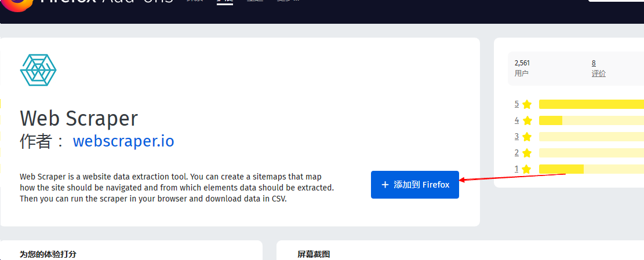Screen dimensions: 644x260
Task: Click the 3-star rating bar
Action: tap(591, 137)
